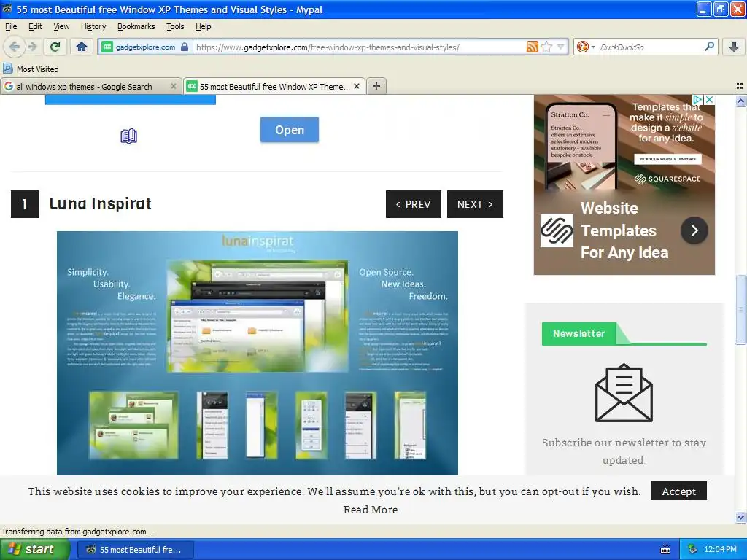747x560 pixels.
Task: Open the Downloads arrow button
Action: [x=734, y=47]
